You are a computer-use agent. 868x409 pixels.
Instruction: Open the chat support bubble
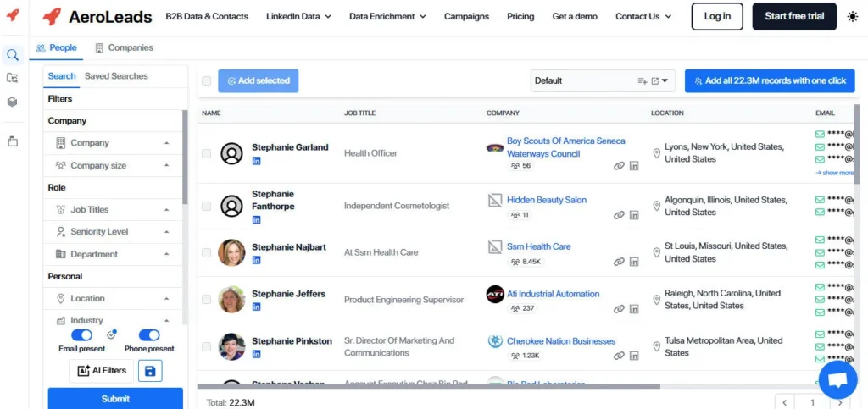[x=837, y=379]
